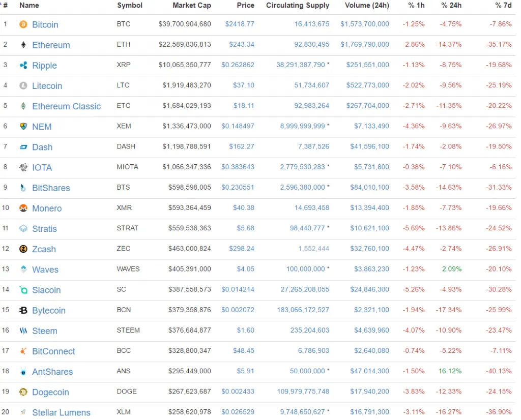Viewport: 521px width, 420px height.
Task: Click the Stratis logo icon
Action: (x=23, y=228)
